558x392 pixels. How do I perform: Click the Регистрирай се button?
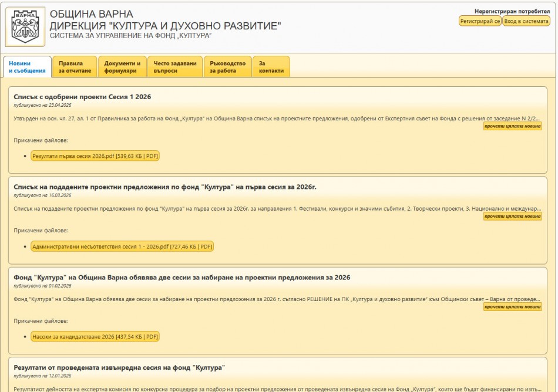tap(480, 21)
